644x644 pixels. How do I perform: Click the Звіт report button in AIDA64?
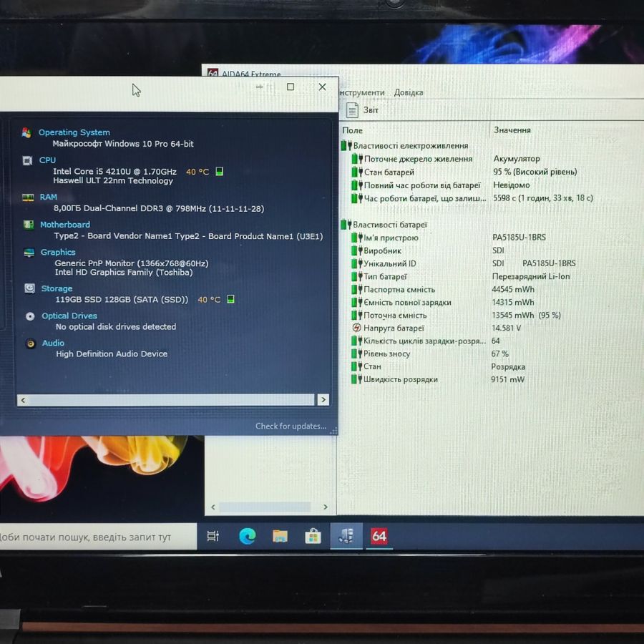(x=362, y=110)
